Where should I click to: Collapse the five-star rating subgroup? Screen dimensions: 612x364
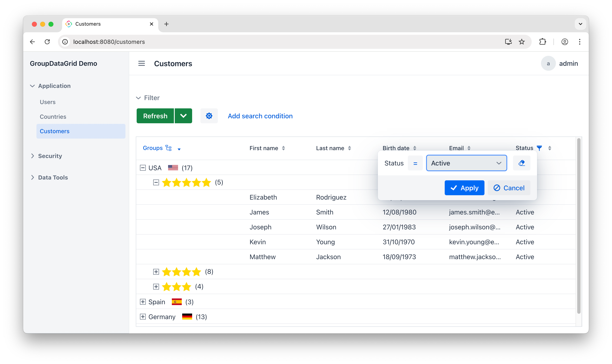coord(156,182)
